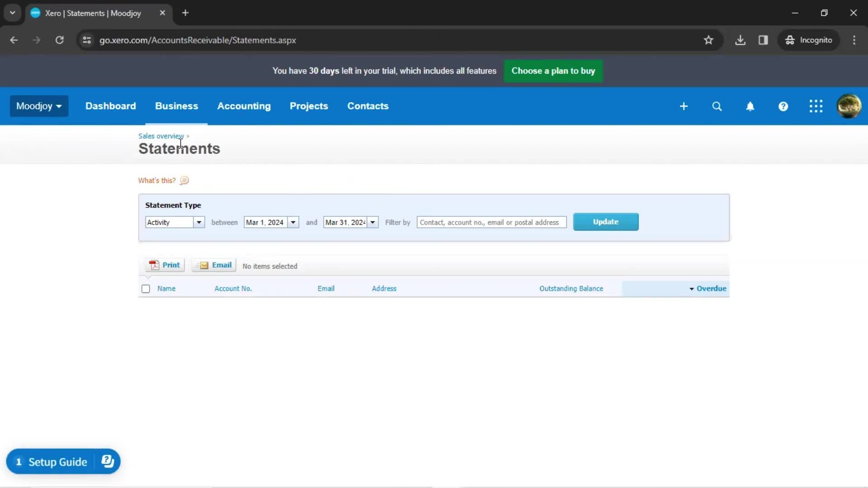Open the Xero search icon
868x488 pixels.
(717, 106)
